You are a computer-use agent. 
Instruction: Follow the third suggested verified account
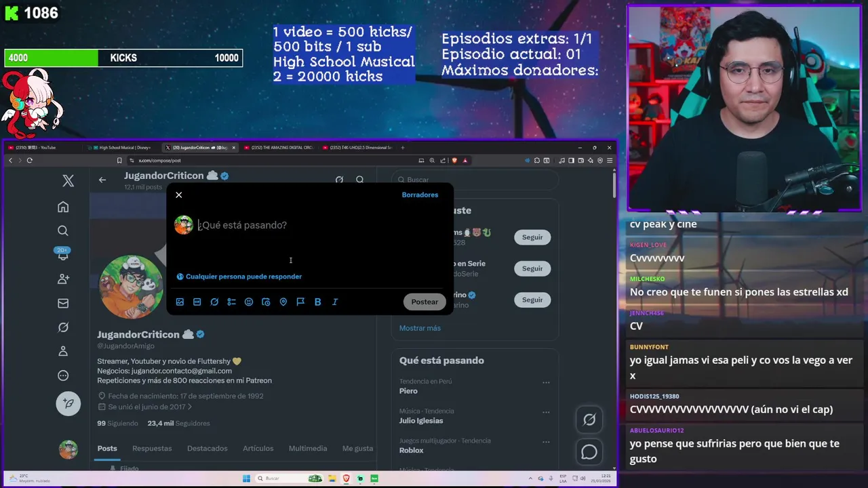coord(532,300)
